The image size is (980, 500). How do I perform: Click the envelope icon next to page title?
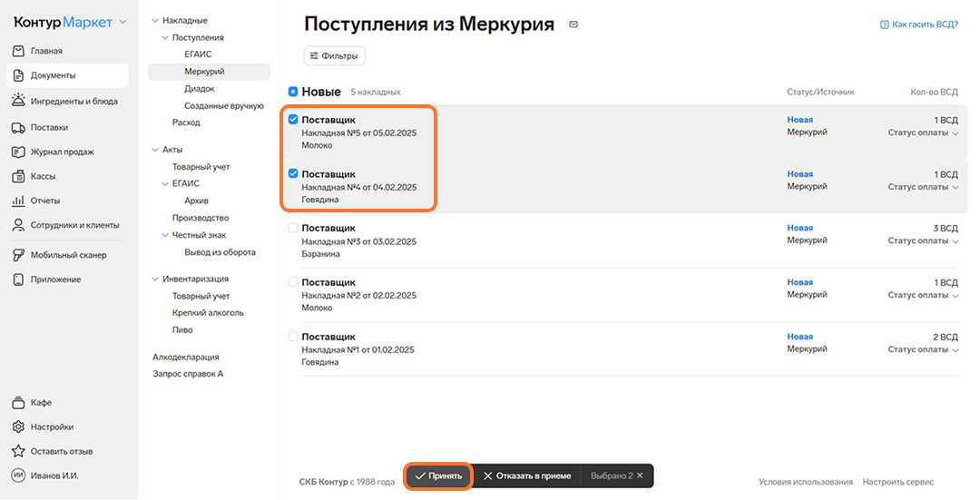click(x=573, y=25)
